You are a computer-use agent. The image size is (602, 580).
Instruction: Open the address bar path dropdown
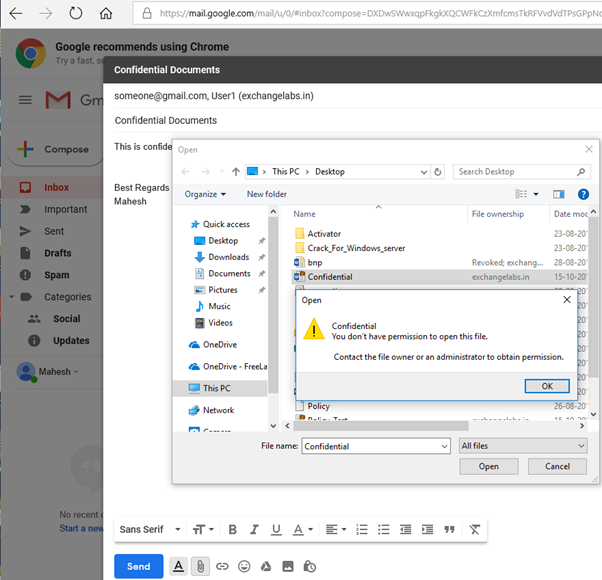click(423, 172)
